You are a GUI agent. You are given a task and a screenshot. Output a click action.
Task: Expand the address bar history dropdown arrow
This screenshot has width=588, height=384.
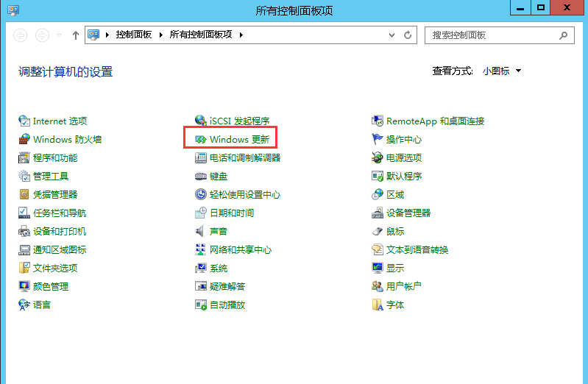click(x=394, y=35)
